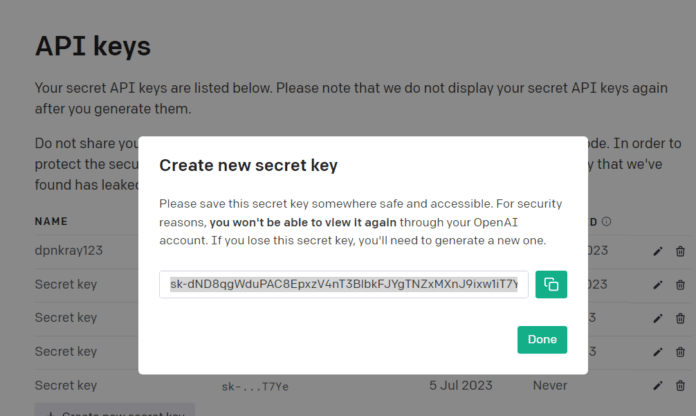This screenshot has height=416, width=696.
Task: Edit the key ending in T7Ye
Action: tap(658, 385)
